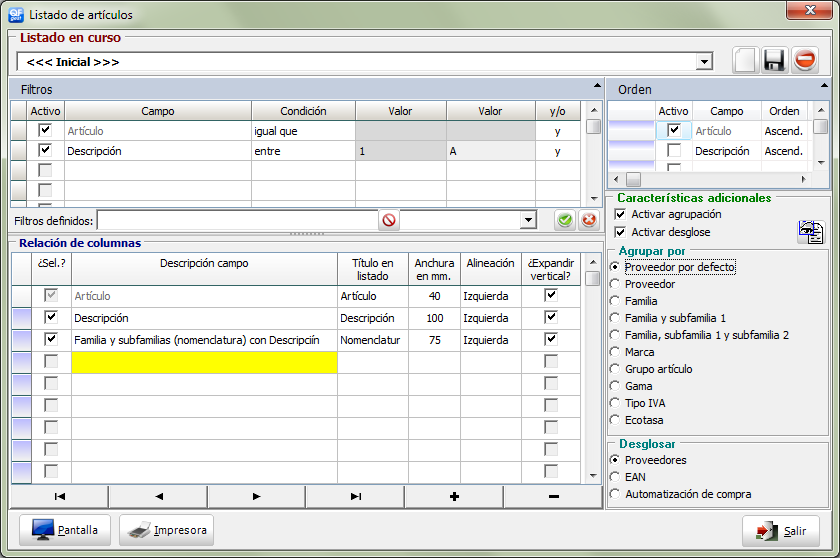The width and height of the screenshot is (840, 558).
Task: Show the listing on Pantalla
Action: pos(65,530)
